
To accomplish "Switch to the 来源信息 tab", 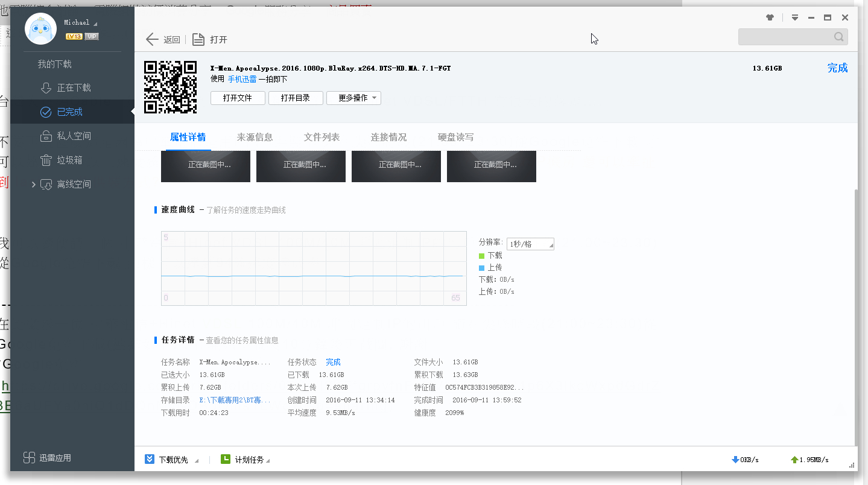I will point(255,137).
